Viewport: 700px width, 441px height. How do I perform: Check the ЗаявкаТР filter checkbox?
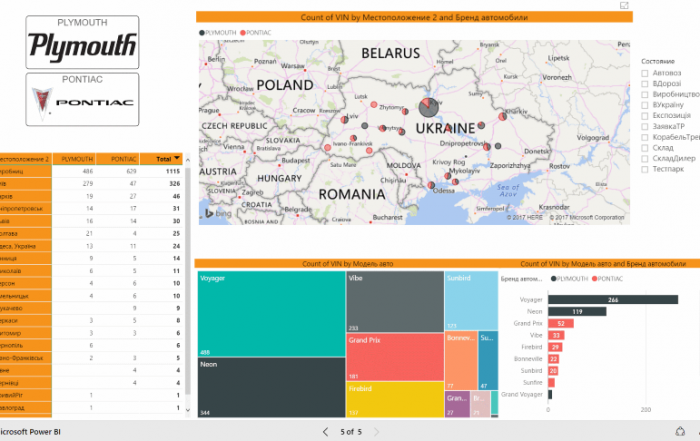[645, 126]
